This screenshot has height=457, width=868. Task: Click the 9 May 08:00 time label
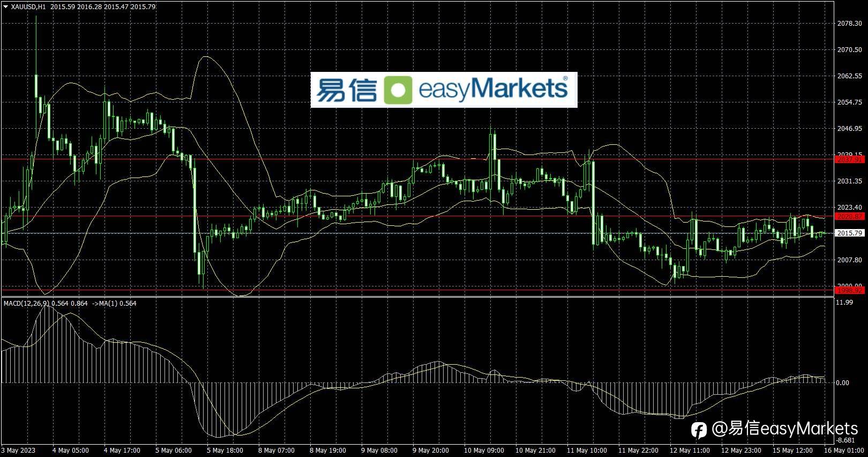click(x=379, y=451)
